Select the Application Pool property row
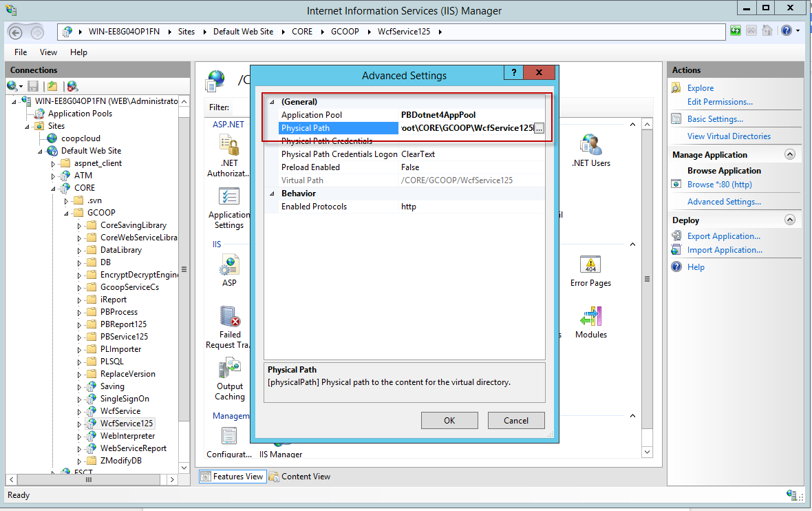The image size is (812, 511). point(405,115)
